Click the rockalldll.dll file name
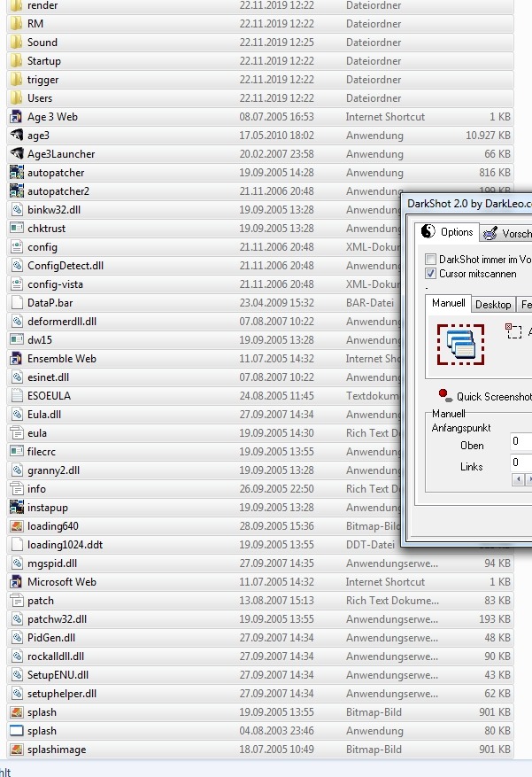The width and height of the screenshot is (532, 777). 56,657
